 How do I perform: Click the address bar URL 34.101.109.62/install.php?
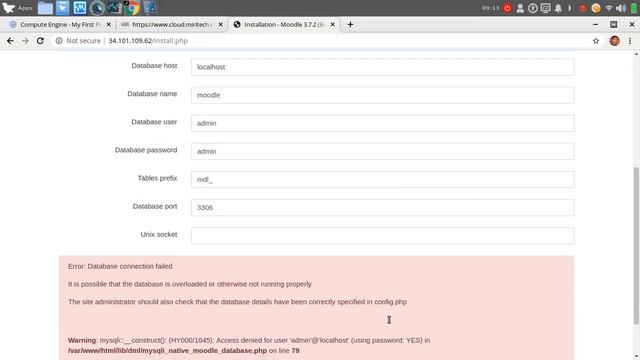tap(148, 41)
